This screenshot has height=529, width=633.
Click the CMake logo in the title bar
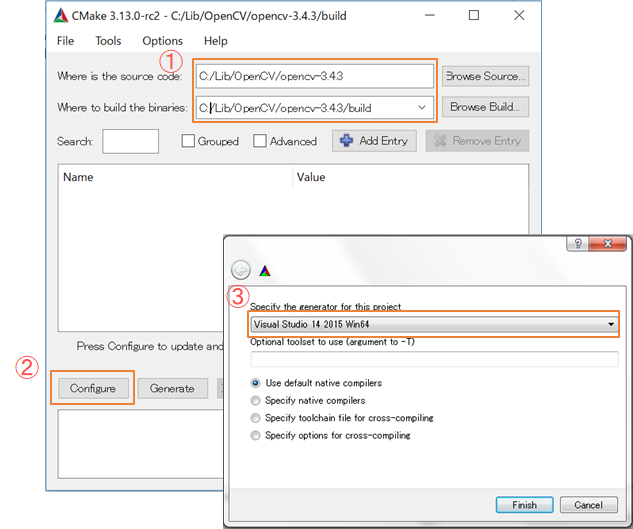click(61, 15)
